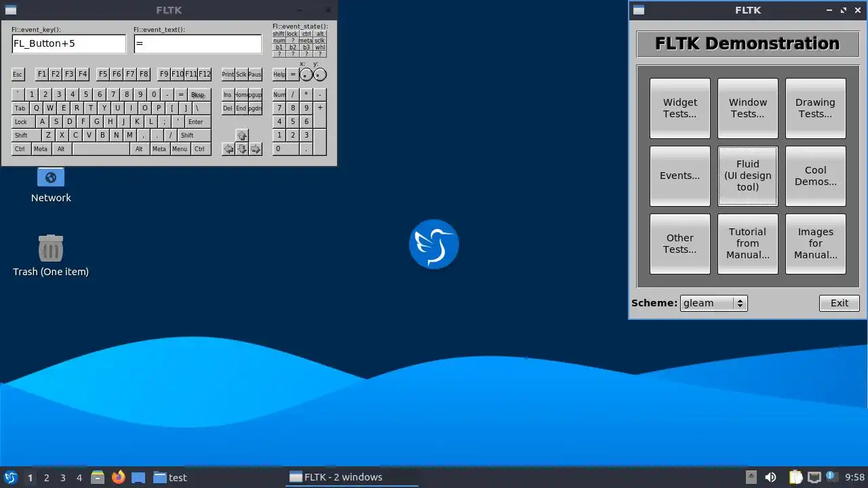Open the volume control in system tray
The width and height of the screenshot is (868, 488).
770,477
